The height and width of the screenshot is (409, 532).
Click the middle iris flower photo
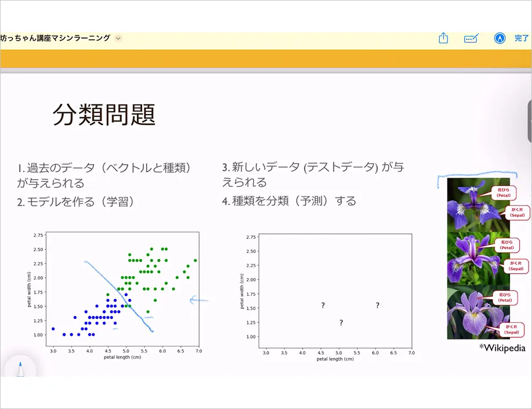tap(478, 259)
